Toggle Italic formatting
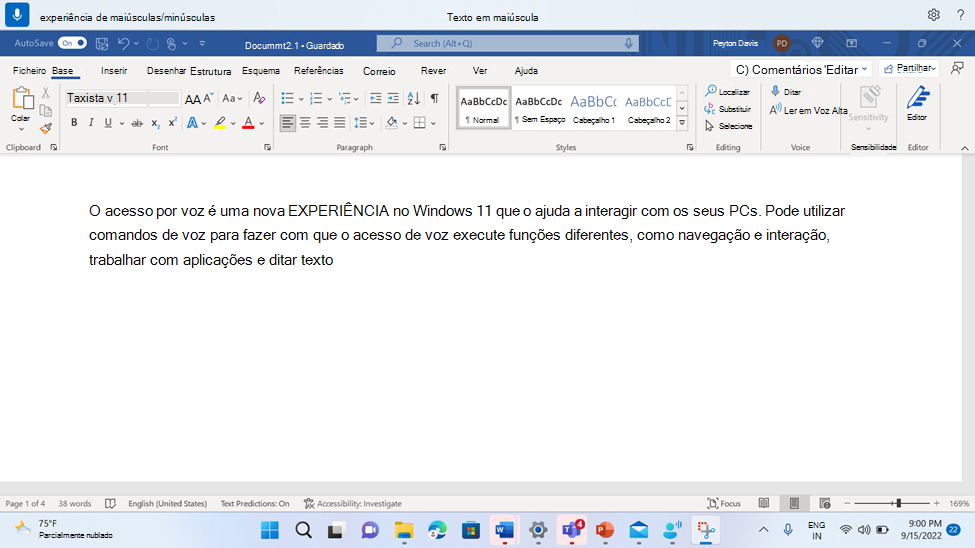The image size is (975, 548). coord(91,123)
